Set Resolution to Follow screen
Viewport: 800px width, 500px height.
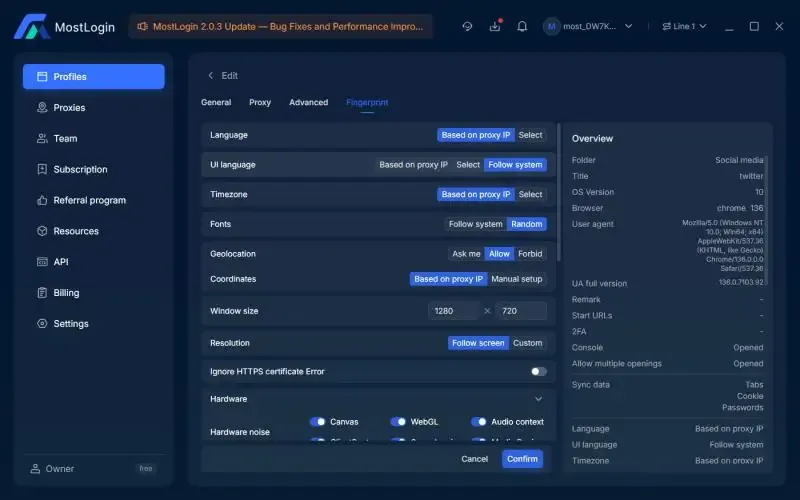tap(478, 343)
